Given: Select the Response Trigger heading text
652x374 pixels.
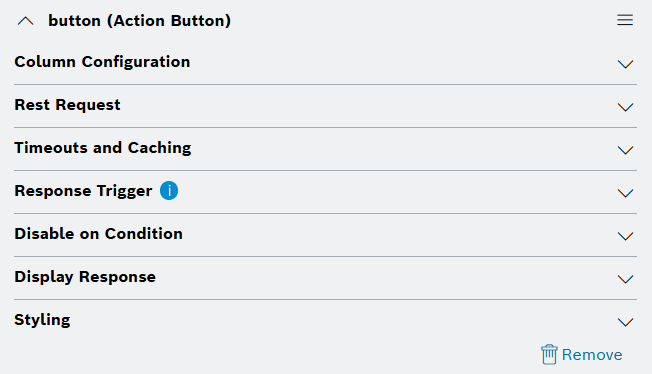Looking at the screenshot, I should tap(83, 191).
